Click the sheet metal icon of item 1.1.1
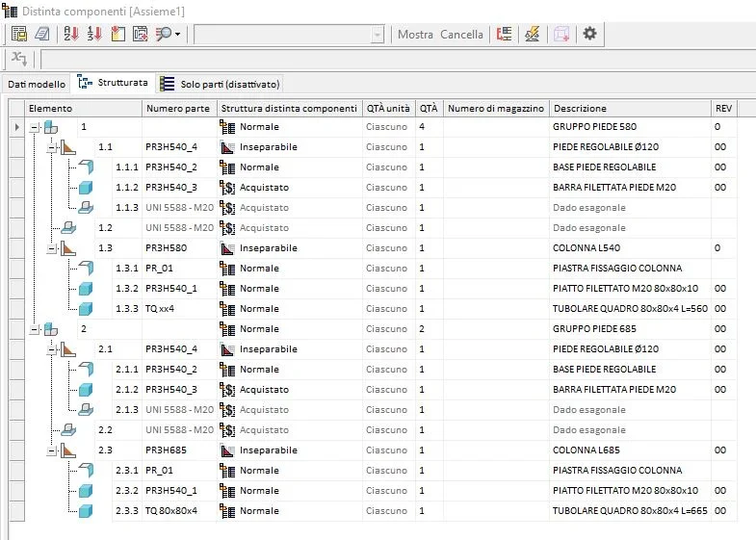This screenshot has width=756, height=540. pyautogui.click(x=86, y=167)
